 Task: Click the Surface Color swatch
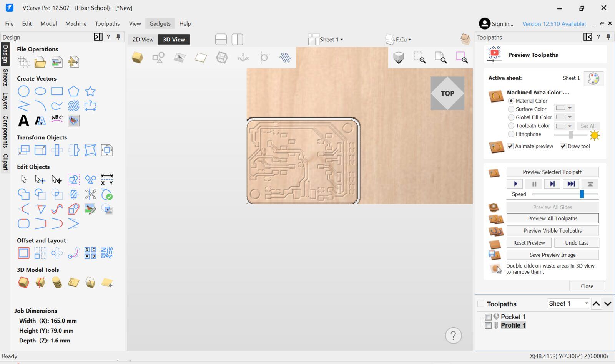point(560,108)
